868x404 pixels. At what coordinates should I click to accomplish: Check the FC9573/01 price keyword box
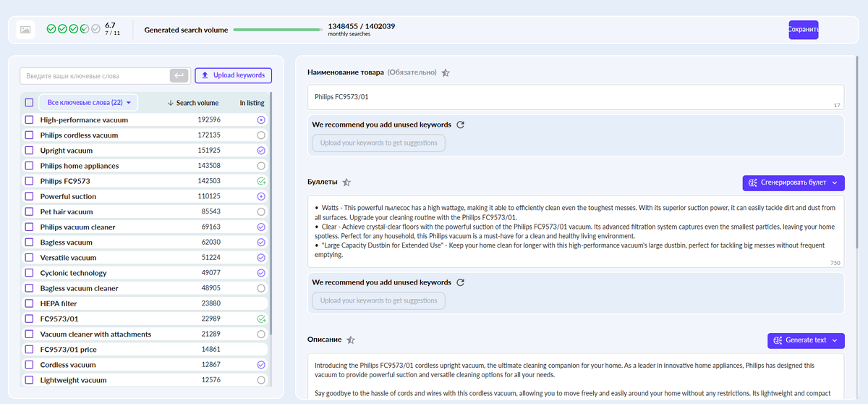click(x=29, y=350)
